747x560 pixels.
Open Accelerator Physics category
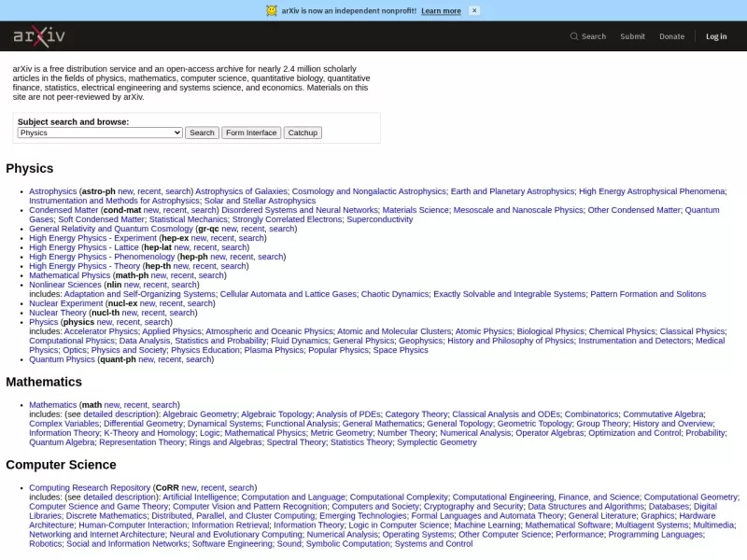101,331
